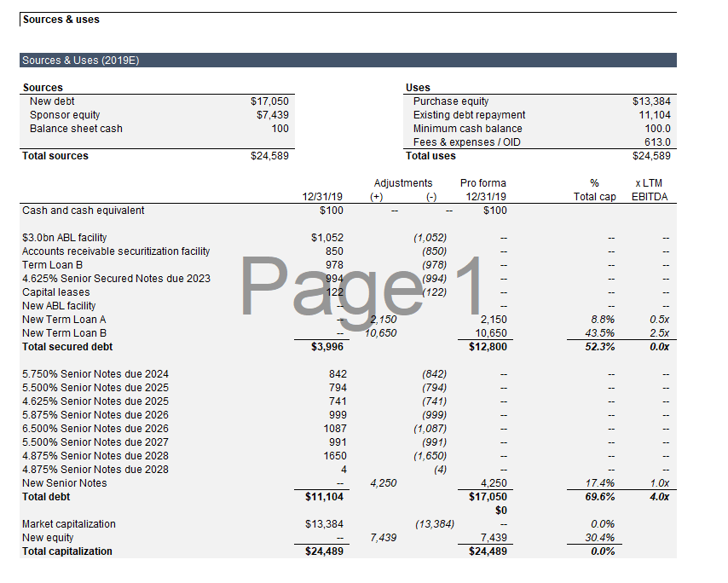Click the 'New equity' row label

click(48, 538)
